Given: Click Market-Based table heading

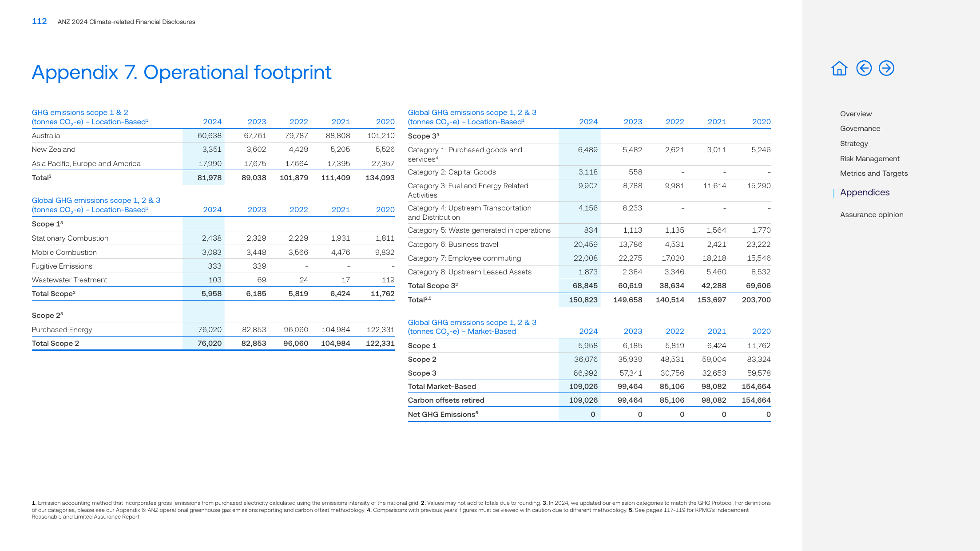Looking at the screenshot, I should pyautogui.click(x=472, y=327).
